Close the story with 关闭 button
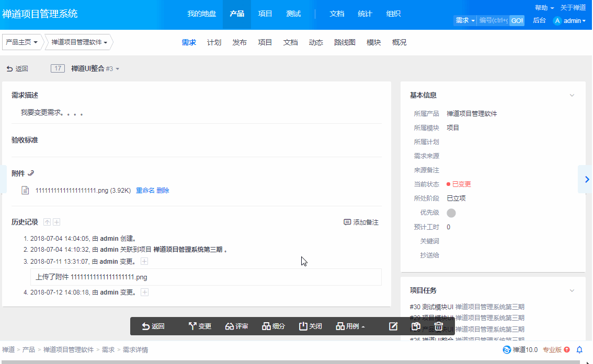Viewport: 593px width, 364px height. point(310,326)
